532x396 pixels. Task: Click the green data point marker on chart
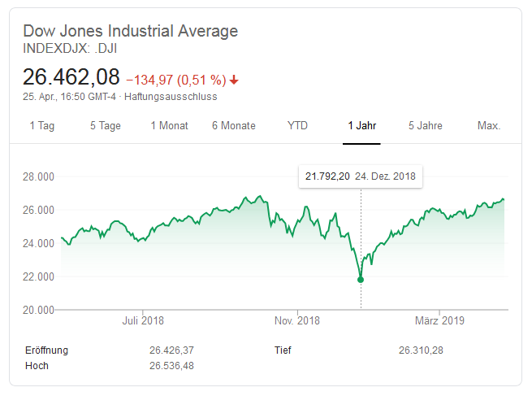coord(361,280)
